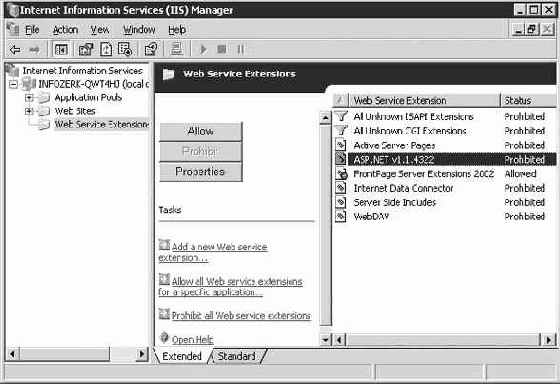This screenshot has height=384, width=560.
Task: Open the Window menu
Action: 139,30
